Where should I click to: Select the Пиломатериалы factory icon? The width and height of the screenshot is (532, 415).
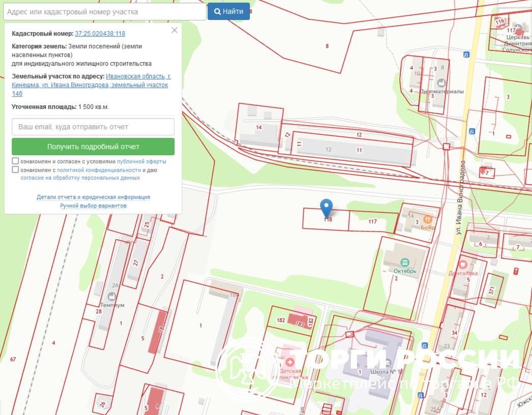(440, 83)
